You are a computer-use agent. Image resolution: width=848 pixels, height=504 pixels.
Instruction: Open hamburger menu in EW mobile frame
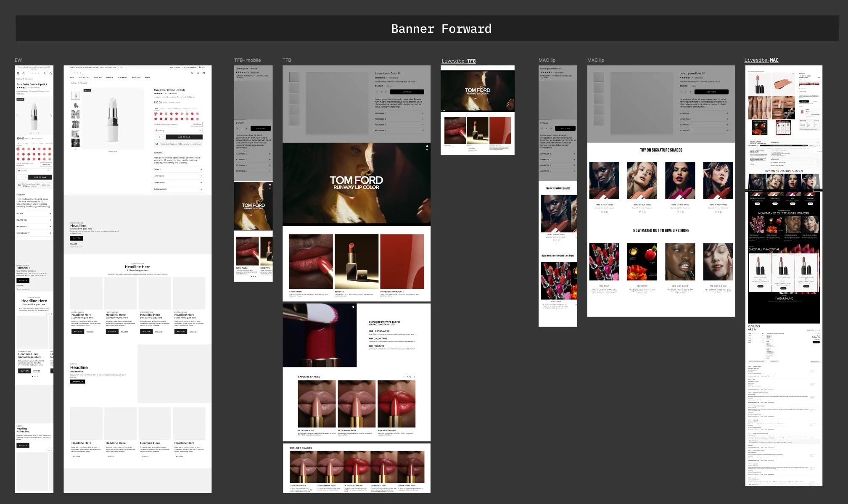[x=18, y=73]
